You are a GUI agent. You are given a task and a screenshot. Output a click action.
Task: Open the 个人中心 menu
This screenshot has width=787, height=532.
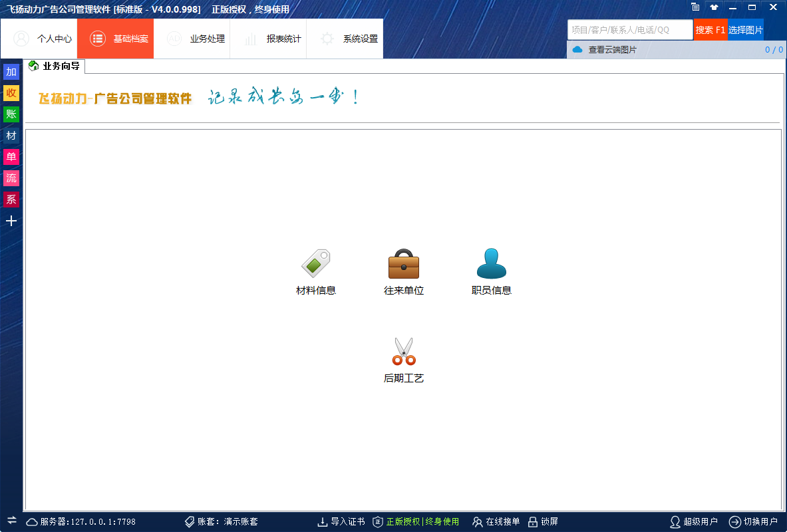(x=43, y=39)
